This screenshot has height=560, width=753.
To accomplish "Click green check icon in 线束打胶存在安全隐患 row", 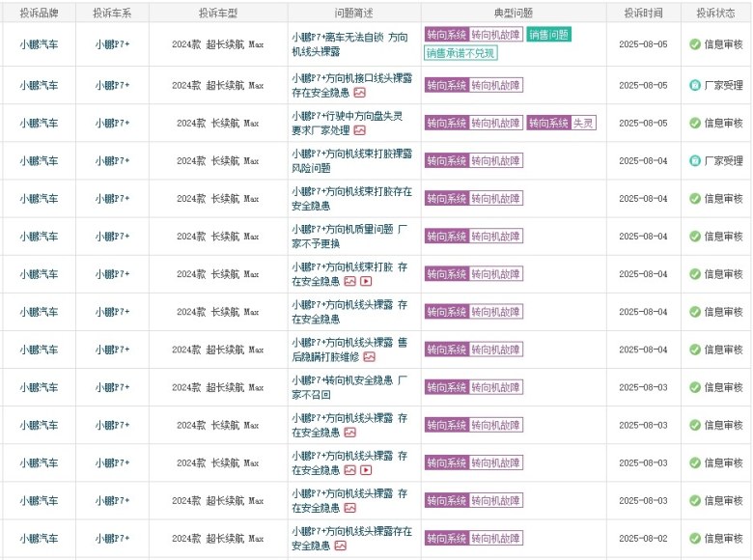I will (x=695, y=198).
